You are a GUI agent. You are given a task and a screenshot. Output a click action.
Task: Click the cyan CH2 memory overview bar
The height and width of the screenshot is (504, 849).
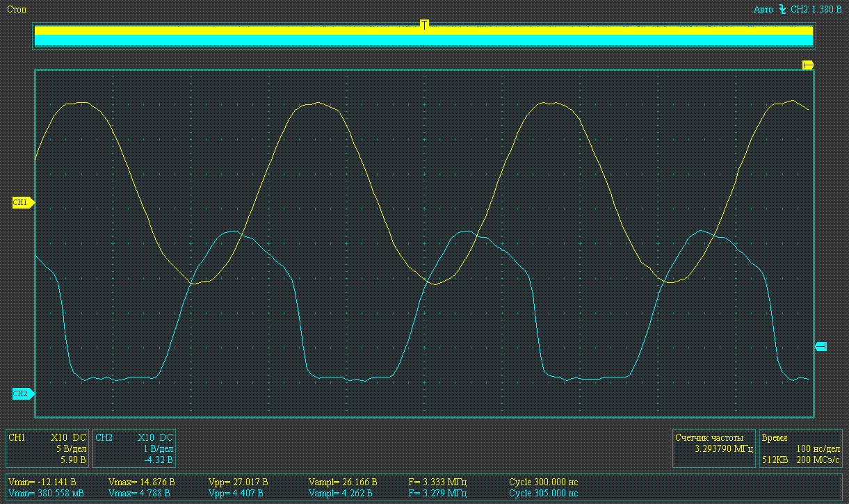pyautogui.click(x=423, y=40)
